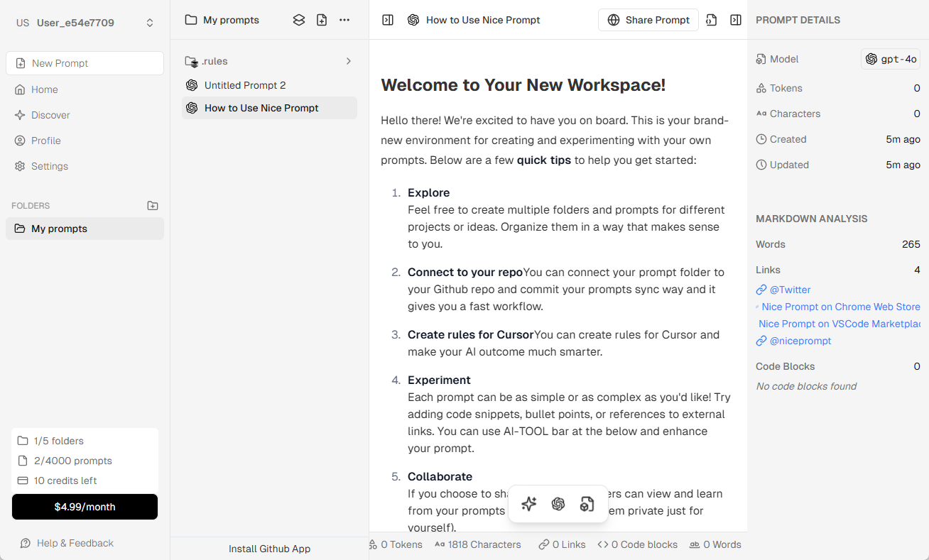This screenshot has width=929, height=560.
Task: Open Untitled Prompt 2
Action: coord(269,85)
